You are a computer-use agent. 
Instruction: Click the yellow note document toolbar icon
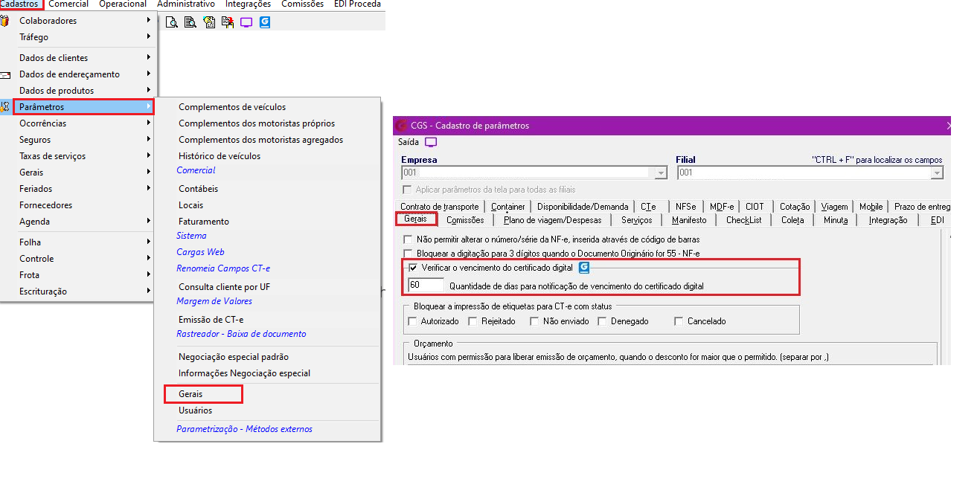point(209,22)
